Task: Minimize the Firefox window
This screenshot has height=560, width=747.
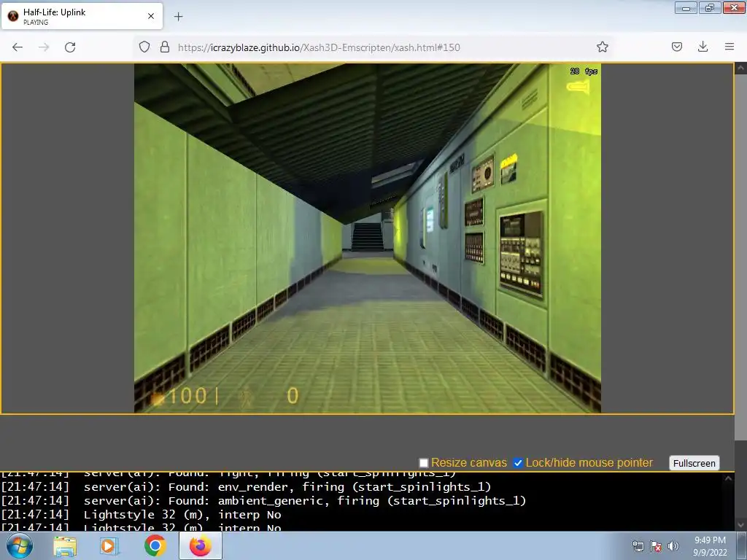Action: pyautogui.click(x=686, y=8)
